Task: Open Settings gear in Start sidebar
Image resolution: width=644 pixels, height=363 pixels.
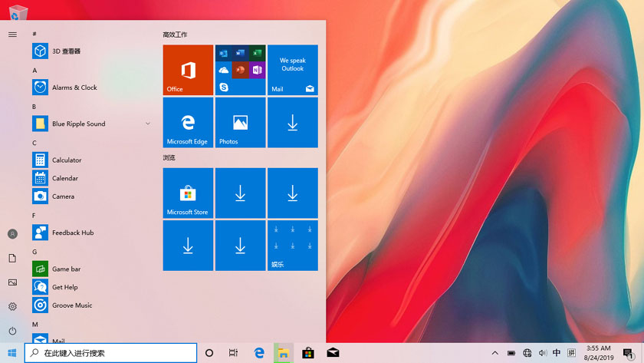Action: pyautogui.click(x=12, y=307)
